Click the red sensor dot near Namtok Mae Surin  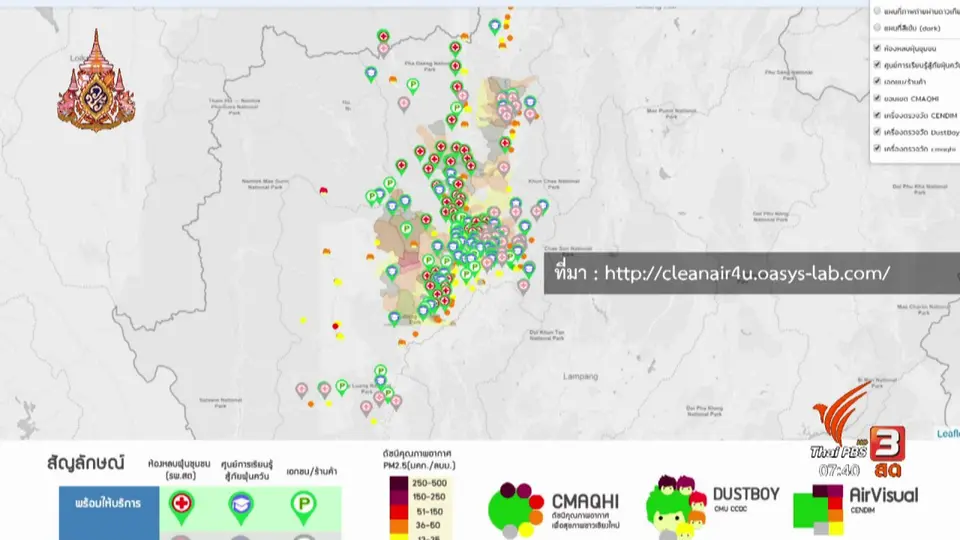coord(323,190)
